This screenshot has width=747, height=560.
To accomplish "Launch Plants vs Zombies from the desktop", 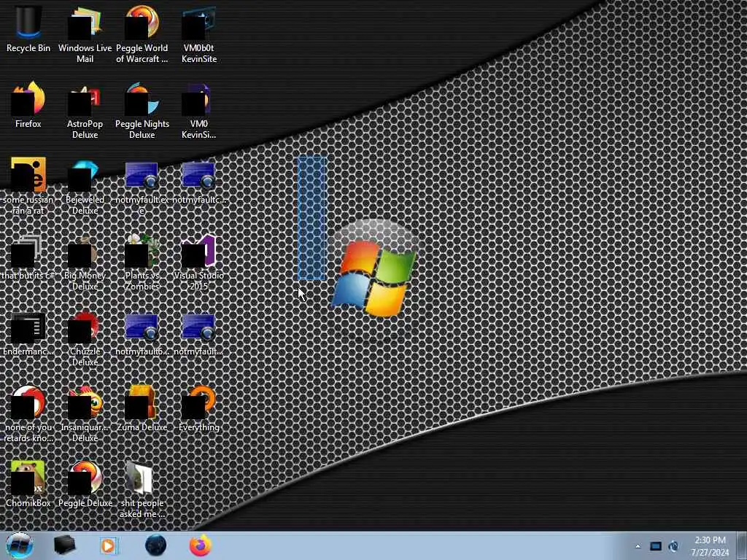I will 142,262.
